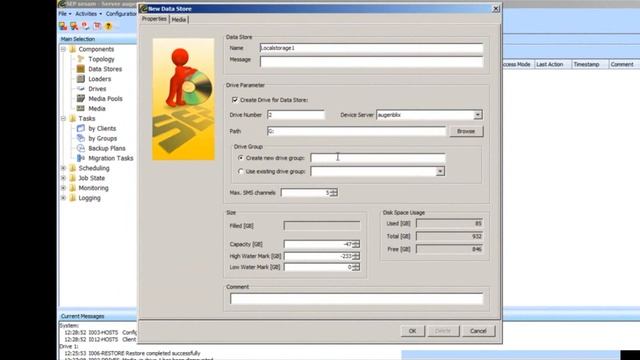Expand the Scheduling tree node
The height and width of the screenshot is (360, 640).
pos(63,168)
